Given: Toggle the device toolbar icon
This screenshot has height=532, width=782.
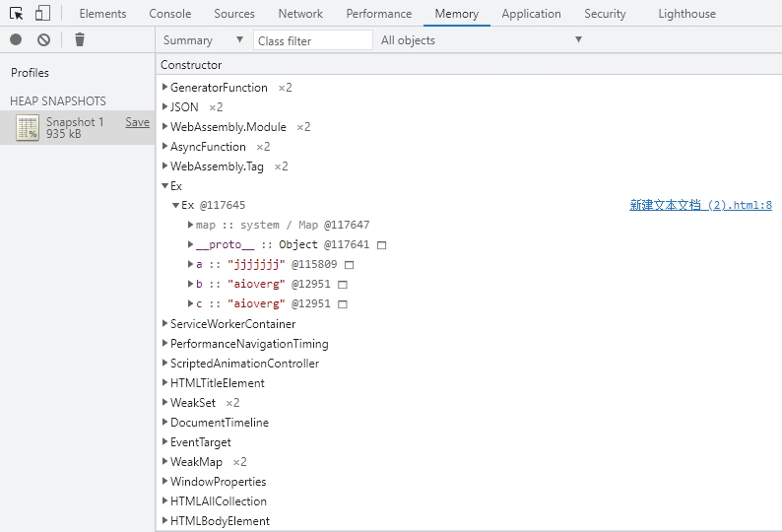Looking at the screenshot, I should 42,14.
